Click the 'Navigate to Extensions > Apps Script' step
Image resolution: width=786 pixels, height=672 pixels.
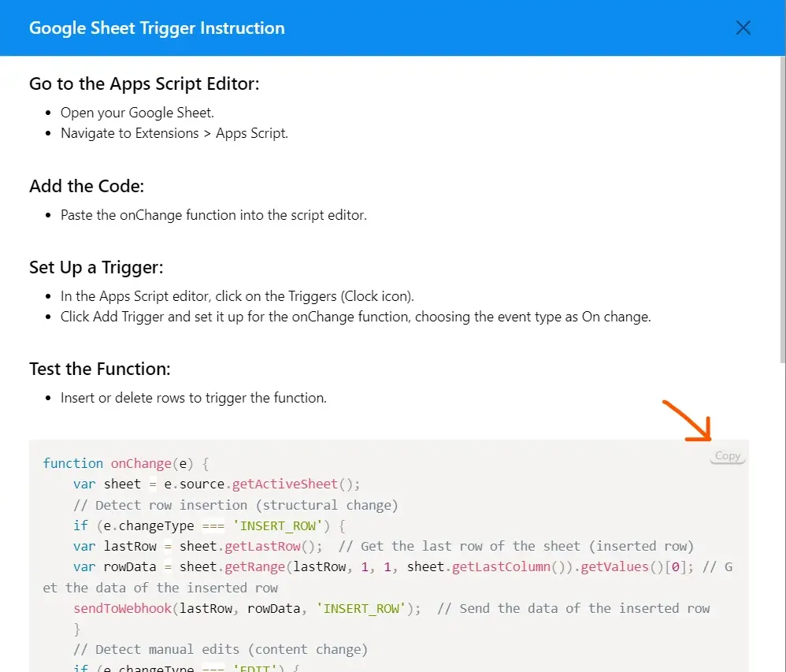(x=174, y=133)
